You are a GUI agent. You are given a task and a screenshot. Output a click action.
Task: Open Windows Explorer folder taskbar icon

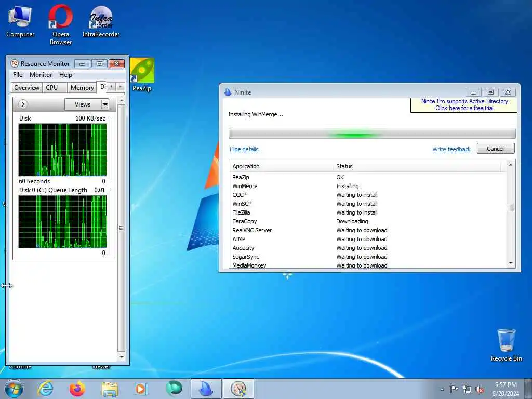(x=110, y=389)
